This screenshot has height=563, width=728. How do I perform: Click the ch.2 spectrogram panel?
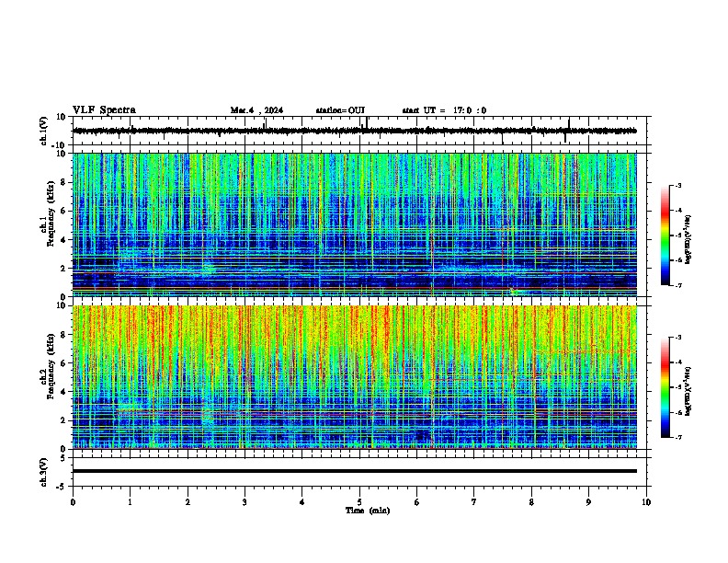(355, 377)
